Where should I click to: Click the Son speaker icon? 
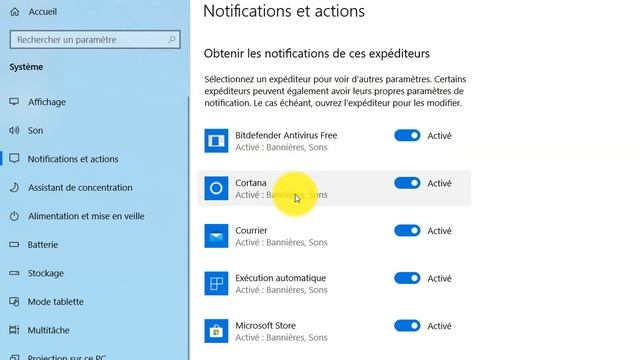point(14,130)
